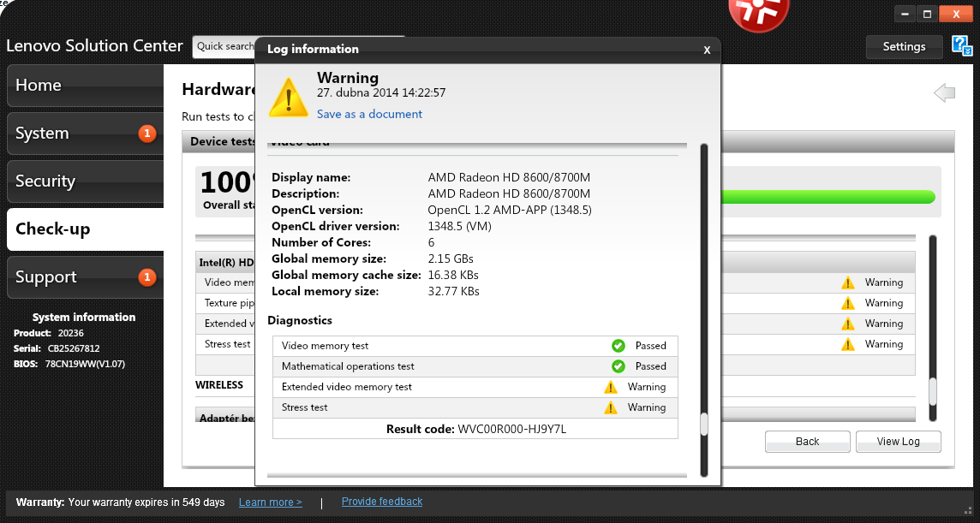980x523 pixels.
Task: Click the warning icon on the background Extended v row
Action: (847, 324)
